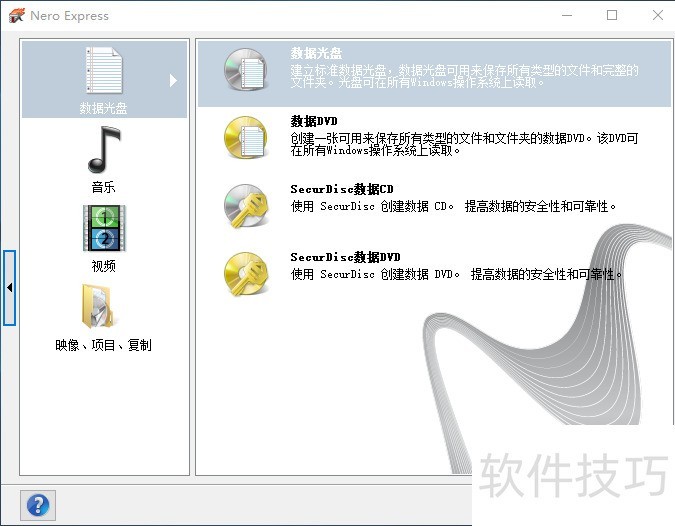Expand the arrow beside 数据光盘 category
The image size is (675, 526).
pyautogui.click(x=173, y=80)
